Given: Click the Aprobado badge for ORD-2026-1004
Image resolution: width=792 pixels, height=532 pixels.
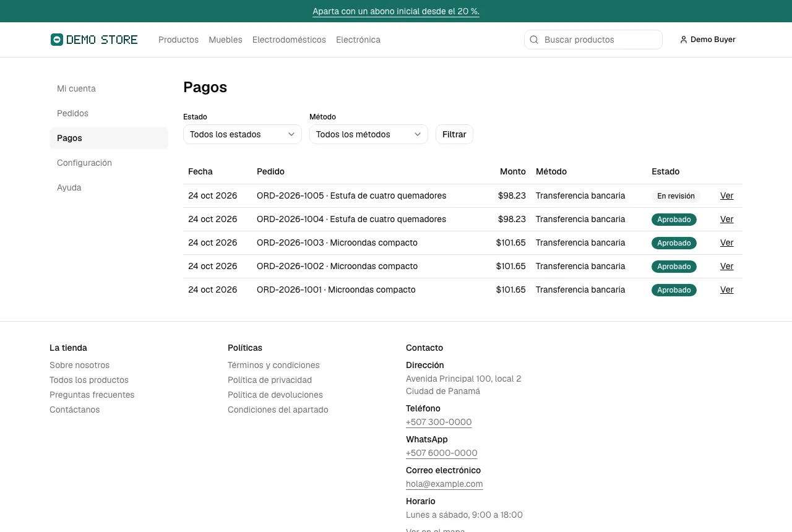Looking at the screenshot, I should pyautogui.click(x=674, y=220).
